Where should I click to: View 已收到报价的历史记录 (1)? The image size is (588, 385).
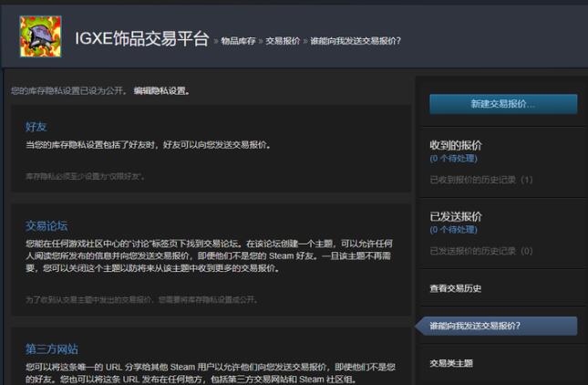tap(481, 180)
